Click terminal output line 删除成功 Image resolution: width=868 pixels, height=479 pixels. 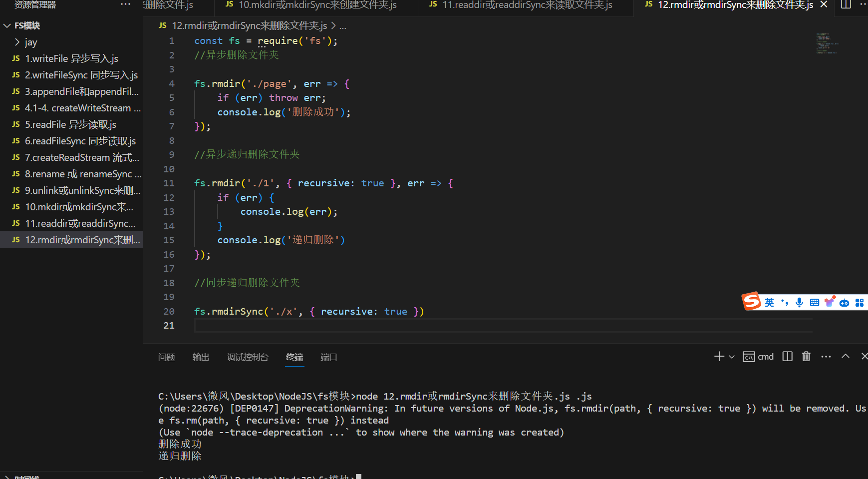pyautogui.click(x=180, y=444)
